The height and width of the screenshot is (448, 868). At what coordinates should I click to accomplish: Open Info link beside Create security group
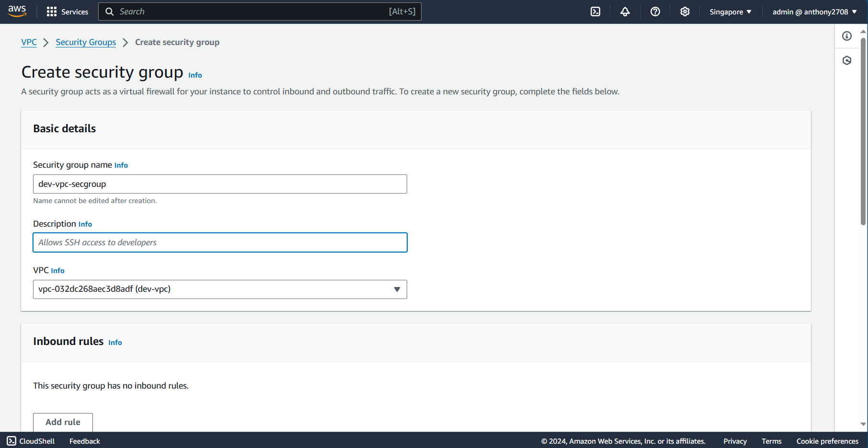pyautogui.click(x=195, y=75)
